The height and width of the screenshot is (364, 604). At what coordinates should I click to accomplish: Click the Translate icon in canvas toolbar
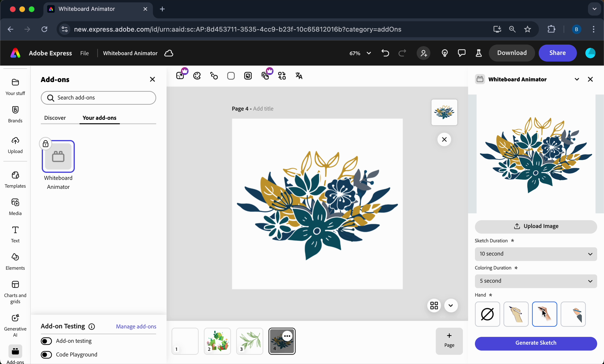coord(299,76)
